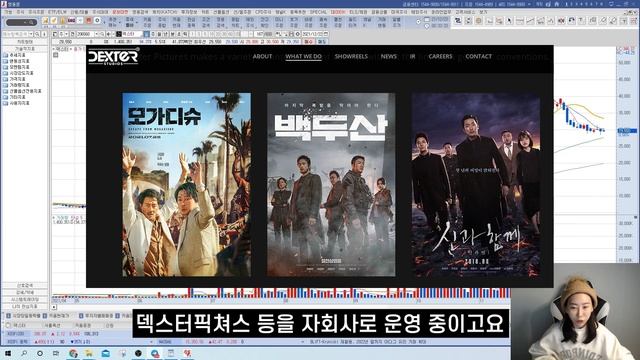Select the radio button in bottom quote panel
The image size is (640, 360).
point(8,325)
